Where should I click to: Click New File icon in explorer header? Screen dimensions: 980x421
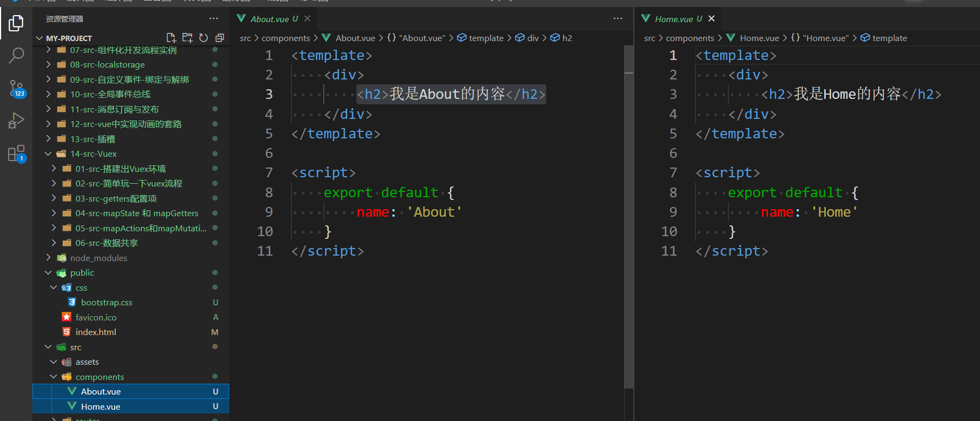tap(171, 38)
